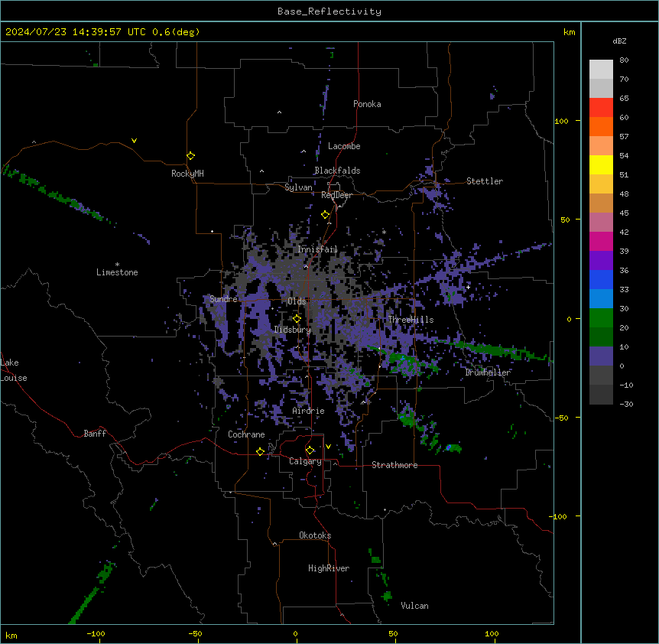Click the ThreeHills label
This screenshot has width=659, height=644.
point(411,320)
